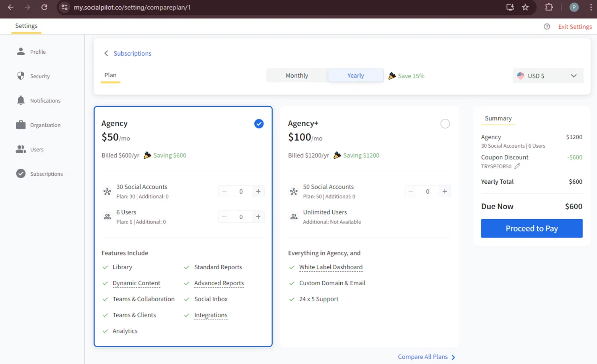Click the Agency+ social accounts network icon

(x=294, y=191)
